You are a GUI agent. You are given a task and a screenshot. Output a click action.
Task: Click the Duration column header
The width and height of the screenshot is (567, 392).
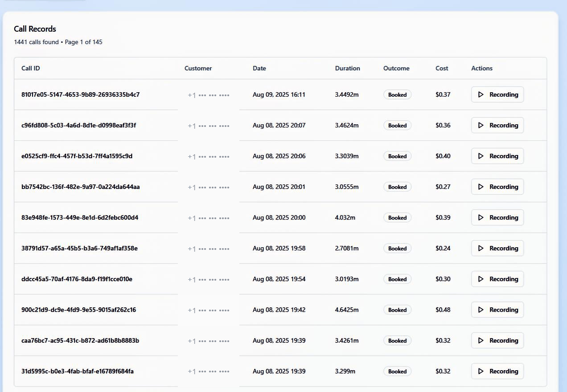coord(348,68)
